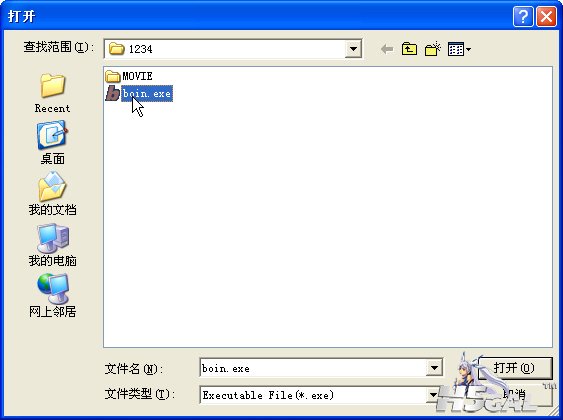The height and width of the screenshot is (420, 563).
Task: Select the MOVIE folder name
Action: (138, 76)
